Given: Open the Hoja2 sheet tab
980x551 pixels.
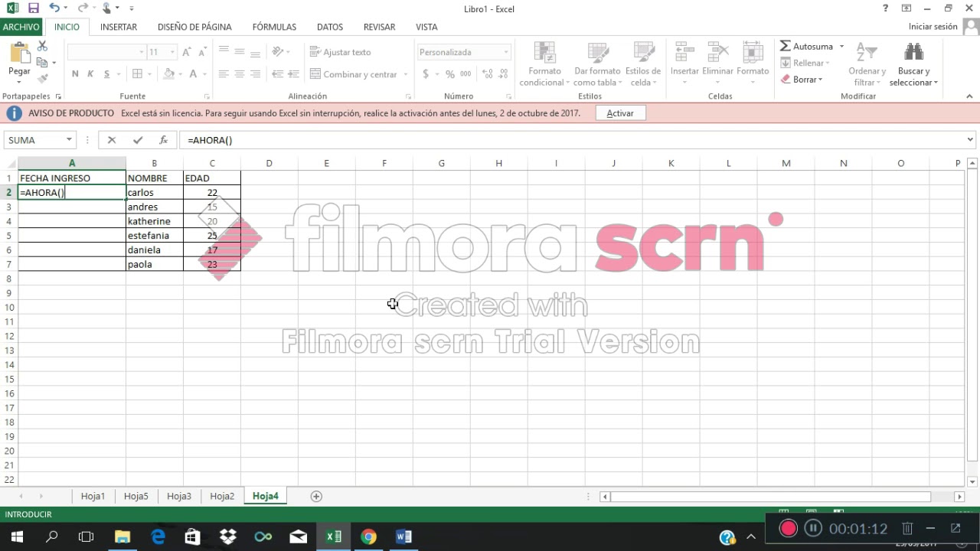Looking at the screenshot, I should (222, 496).
